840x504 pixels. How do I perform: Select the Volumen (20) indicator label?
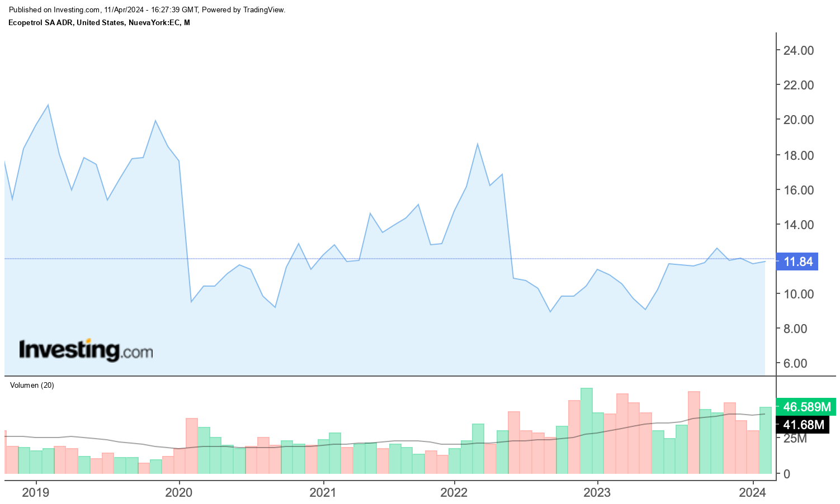tap(32, 385)
